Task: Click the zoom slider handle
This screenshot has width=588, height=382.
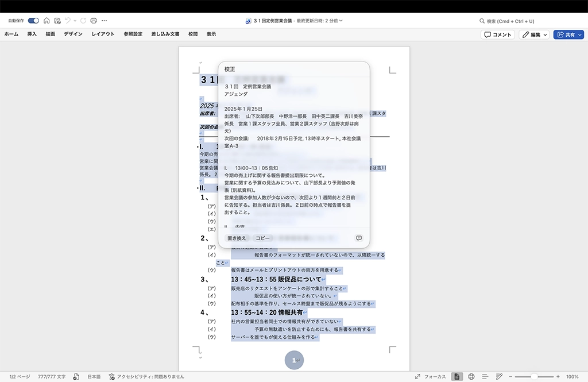Action: pos(534,376)
